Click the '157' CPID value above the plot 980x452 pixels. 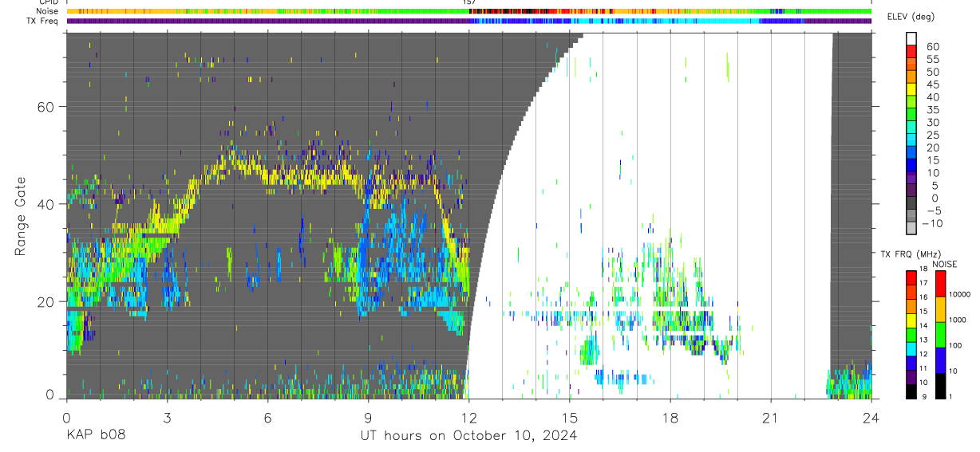click(x=469, y=2)
